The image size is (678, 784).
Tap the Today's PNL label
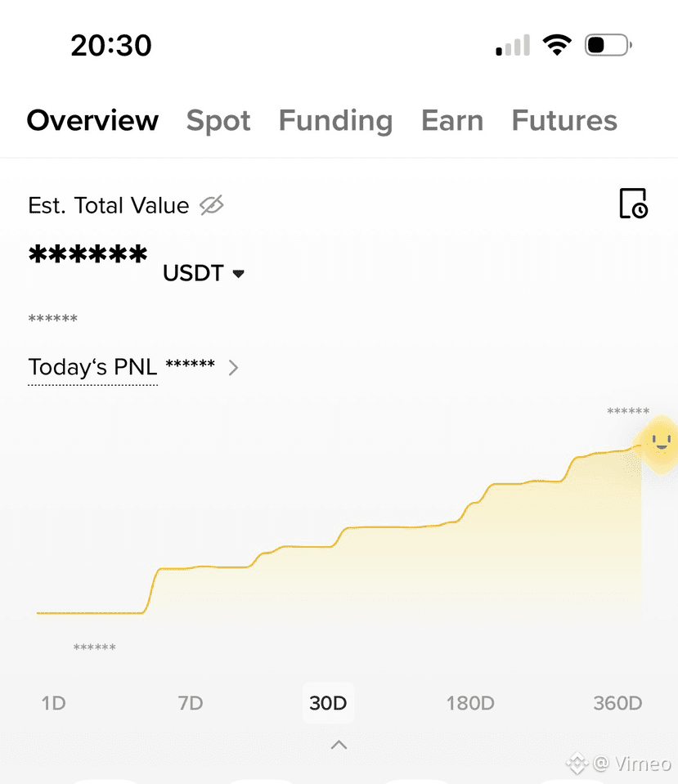click(x=92, y=368)
